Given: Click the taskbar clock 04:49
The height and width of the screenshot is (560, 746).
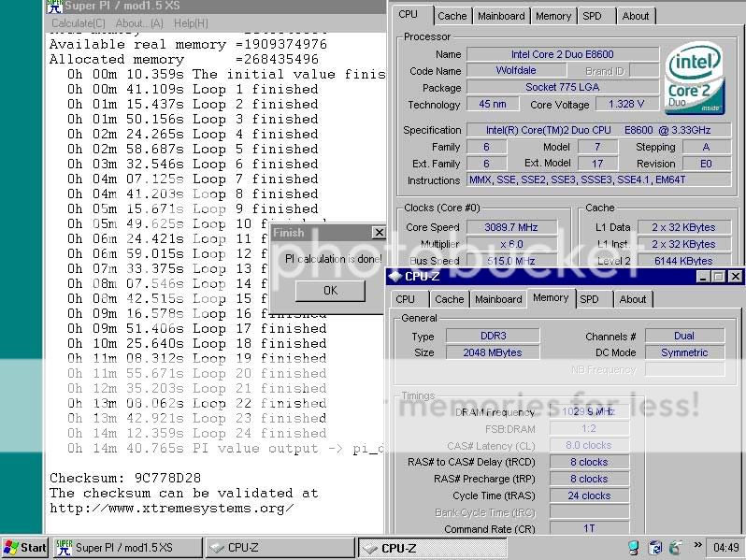Looking at the screenshot, I should [725, 548].
